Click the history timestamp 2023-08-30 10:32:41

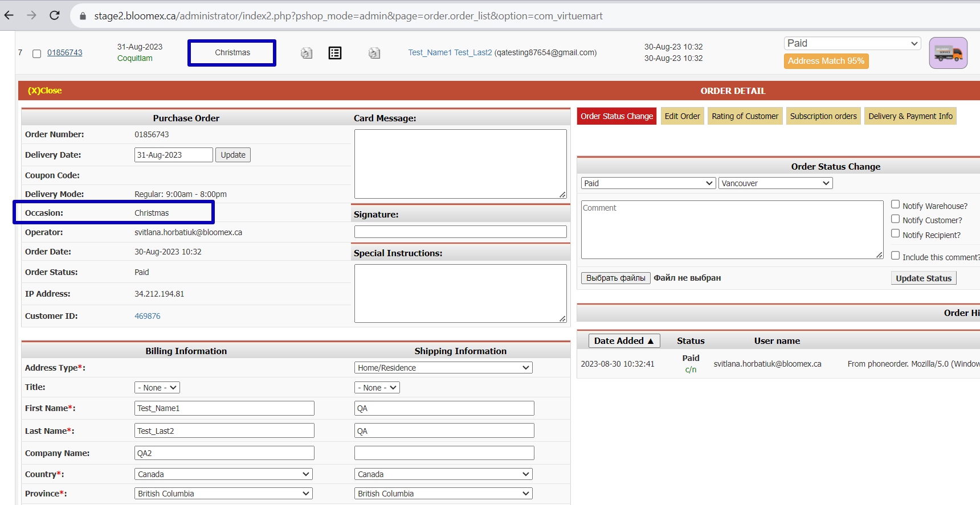tap(618, 364)
